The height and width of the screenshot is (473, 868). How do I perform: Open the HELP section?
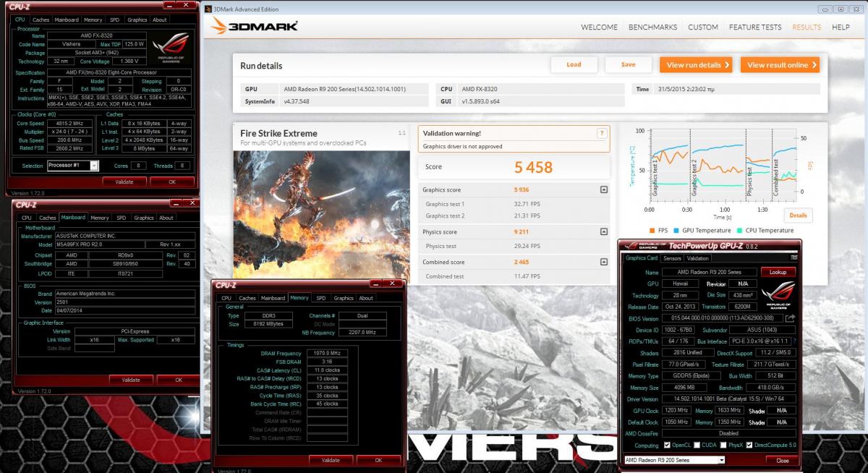(x=841, y=27)
